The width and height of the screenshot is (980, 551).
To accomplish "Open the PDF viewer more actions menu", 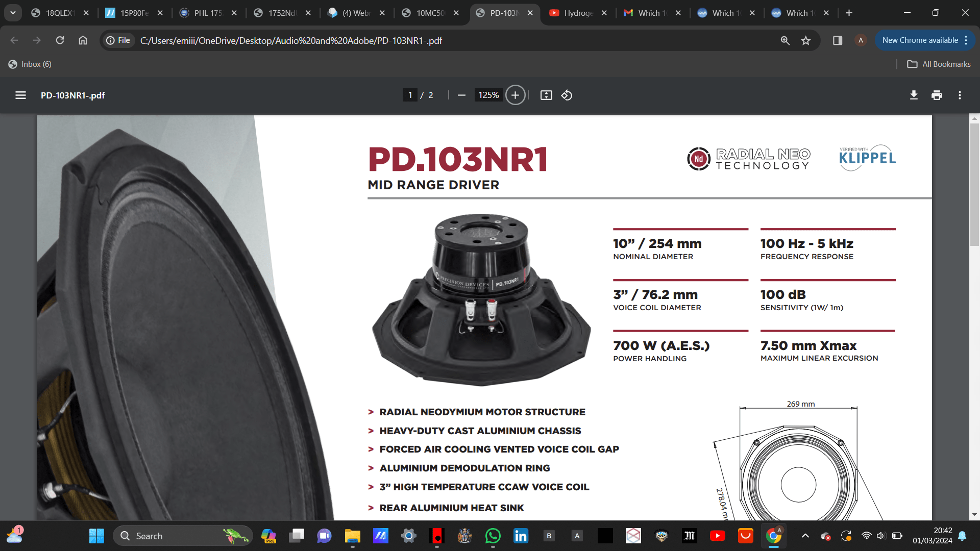I will tap(960, 95).
